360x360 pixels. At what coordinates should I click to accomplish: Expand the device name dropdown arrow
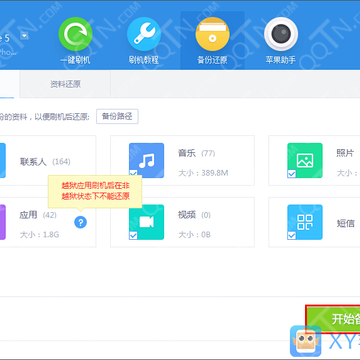click(24, 36)
